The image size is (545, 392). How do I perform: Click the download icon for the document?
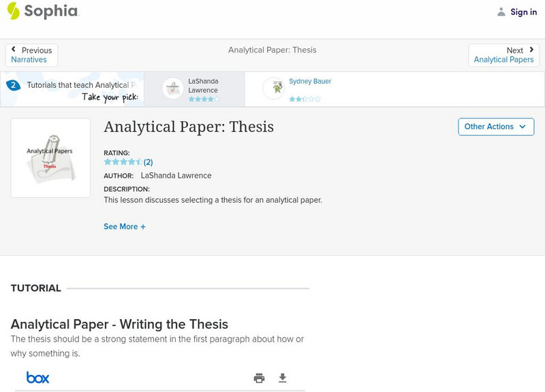[x=283, y=376]
